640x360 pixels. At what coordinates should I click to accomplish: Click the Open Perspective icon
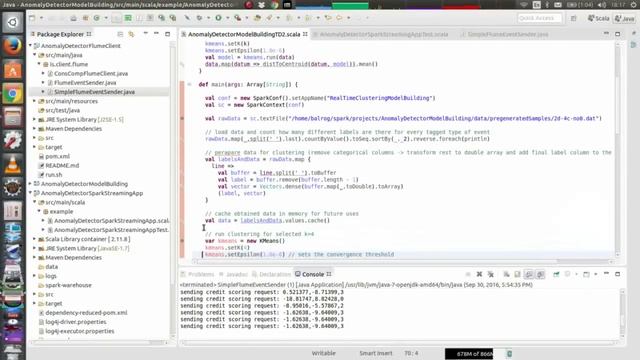coord(573,18)
